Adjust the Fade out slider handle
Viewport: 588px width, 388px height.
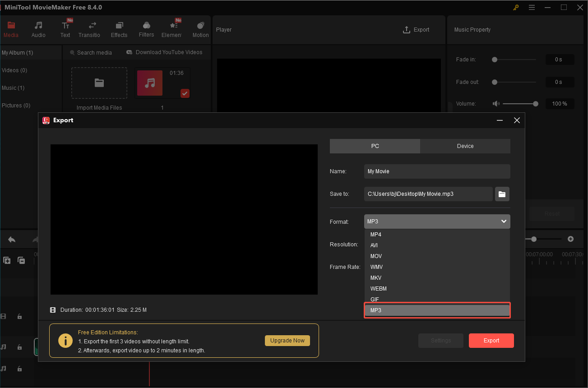click(494, 82)
